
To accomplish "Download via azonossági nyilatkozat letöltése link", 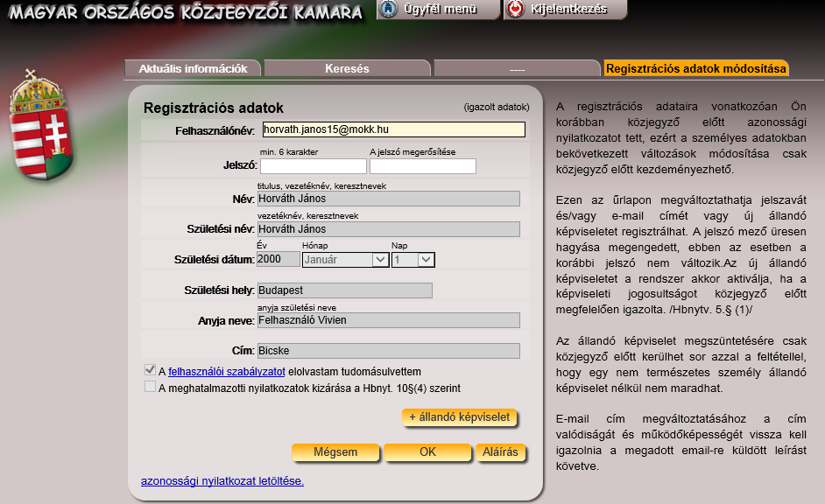I will pyautogui.click(x=222, y=481).
